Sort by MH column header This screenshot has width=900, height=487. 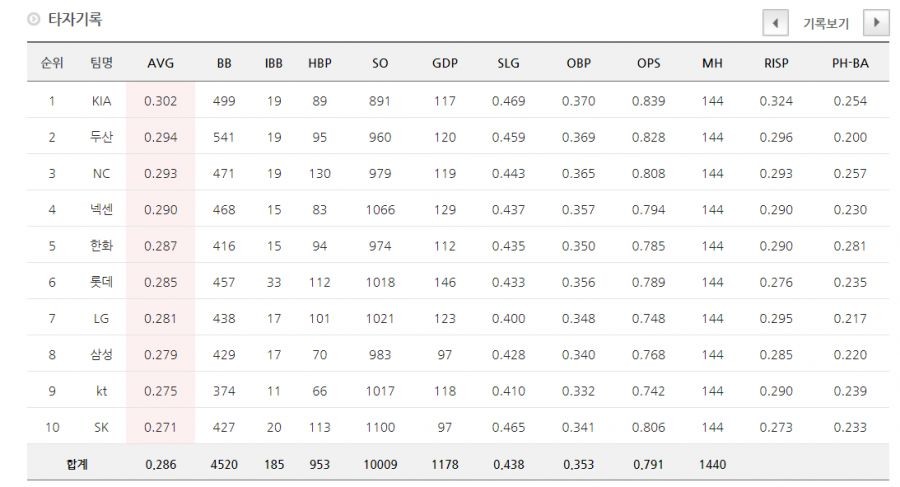coord(712,63)
